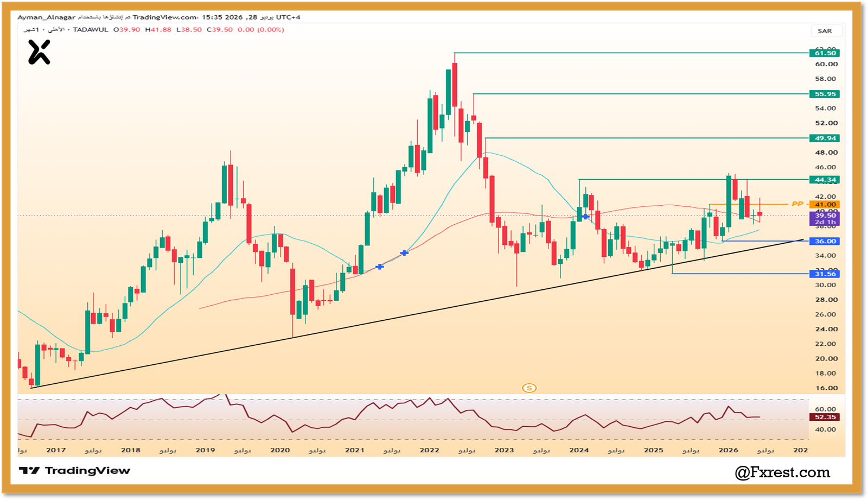
Task: Click the RSI value label 52.35
Action: point(825,417)
